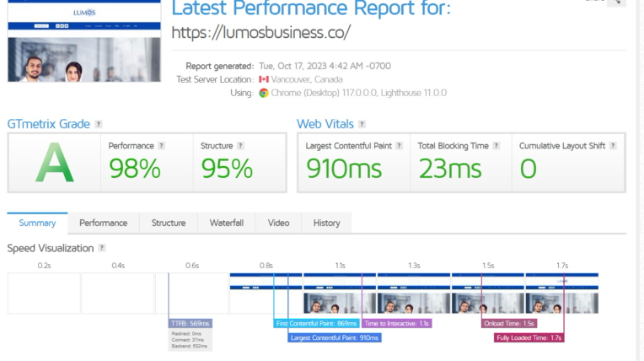
Task: Open the Cumulative Layout Shift help icon
Action: pyautogui.click(x=613, y=146)
